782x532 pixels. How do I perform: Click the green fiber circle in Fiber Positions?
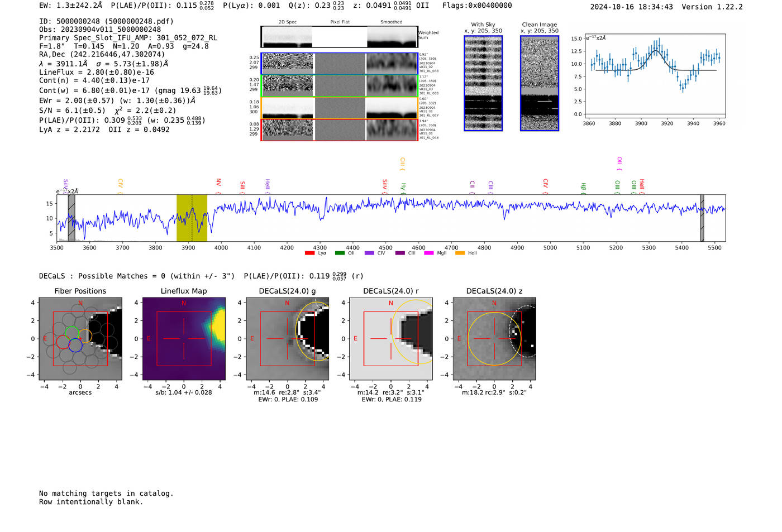[x=71, y=333]
